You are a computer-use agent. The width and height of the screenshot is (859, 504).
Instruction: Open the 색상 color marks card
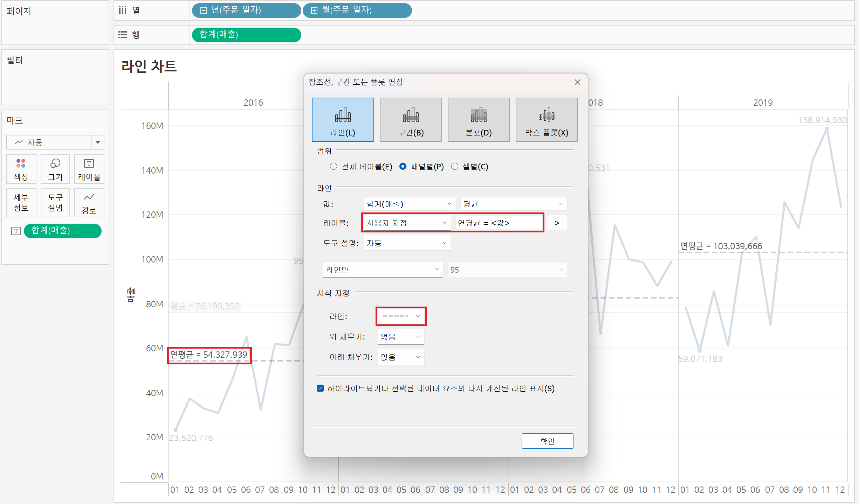point(21,169)
